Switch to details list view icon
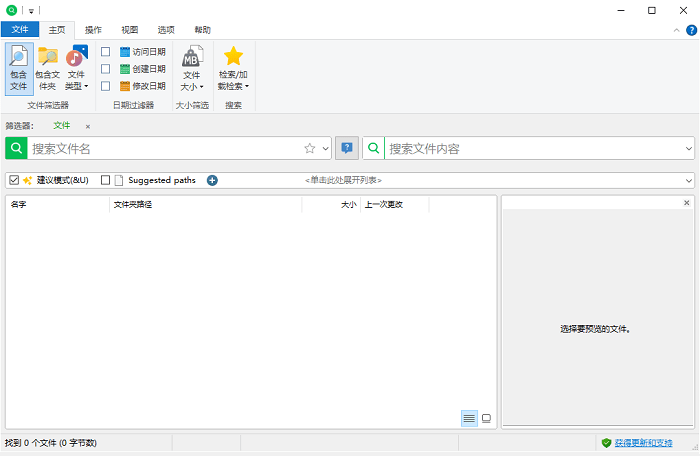Image resolution: width=700 pixels, height=456 pixels. [x=469, y=418]
